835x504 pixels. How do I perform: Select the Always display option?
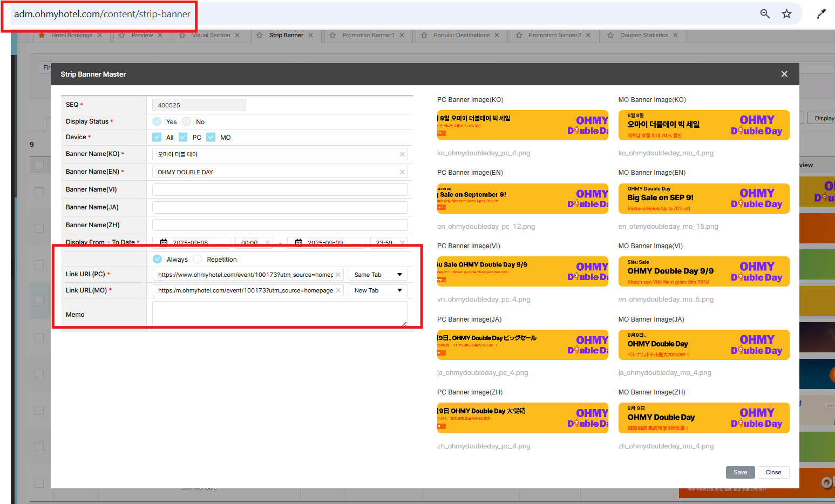(158, 259)
